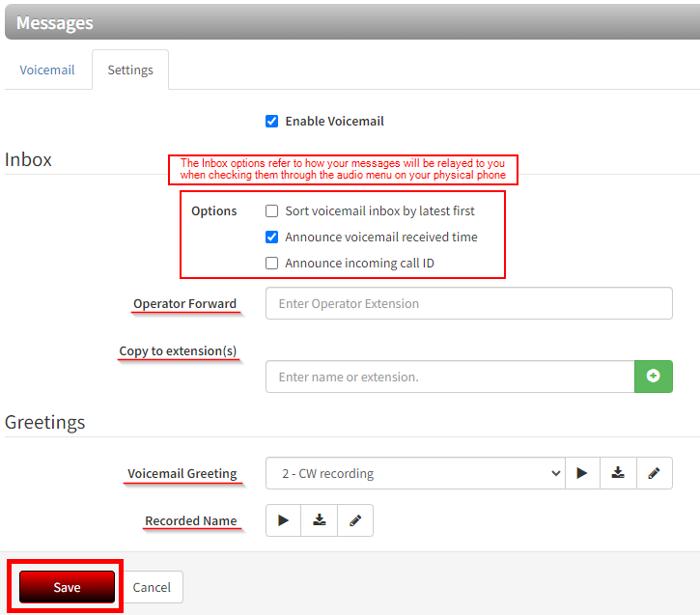Download the voicemail greeting recording

pyautogui.click(x=618, y=473)
